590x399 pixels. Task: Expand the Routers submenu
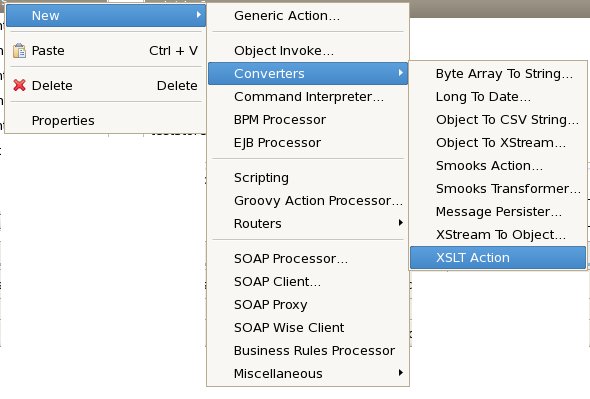tap(308, 224)
